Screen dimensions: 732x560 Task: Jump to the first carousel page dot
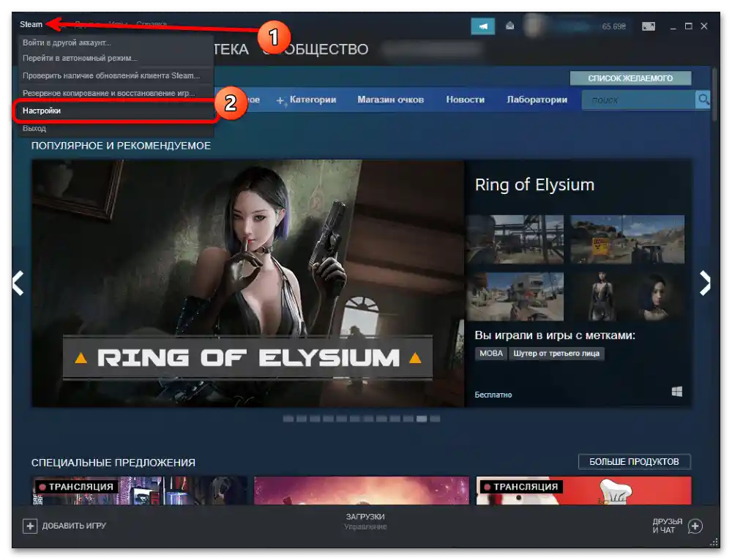(288, 419)
